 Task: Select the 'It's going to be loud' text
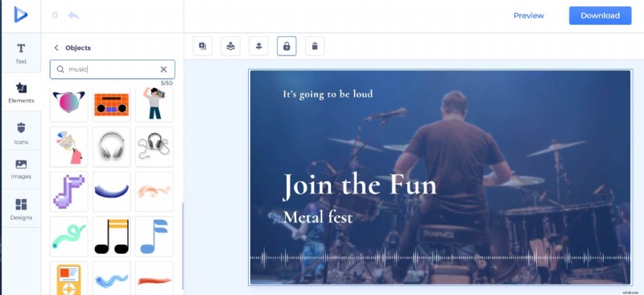pyautogui.click(x=328, y=94)
